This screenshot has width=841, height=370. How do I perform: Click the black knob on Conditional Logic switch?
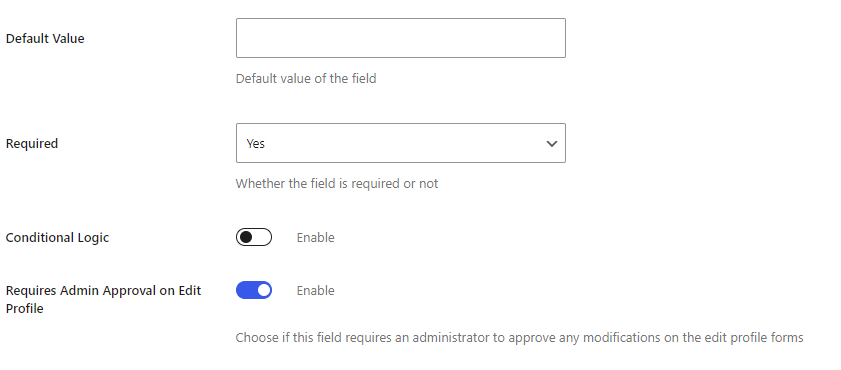click(x=246, y=237)
